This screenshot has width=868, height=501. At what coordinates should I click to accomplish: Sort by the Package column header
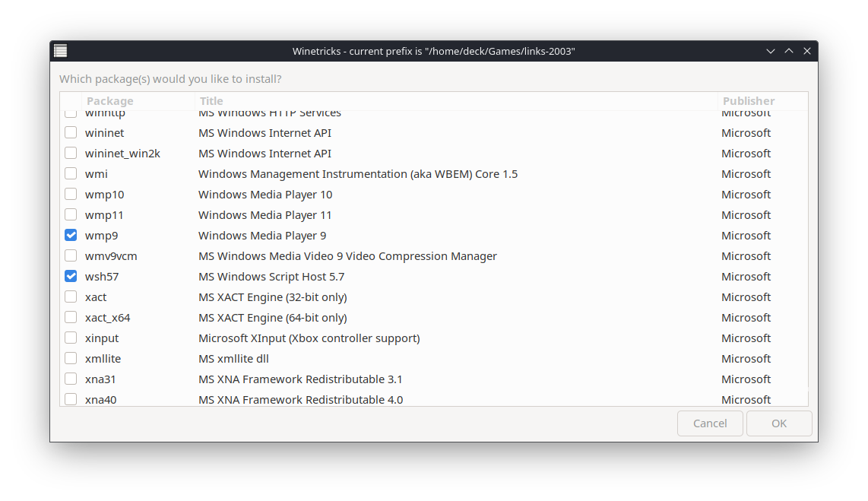click(x=138, y=101)
